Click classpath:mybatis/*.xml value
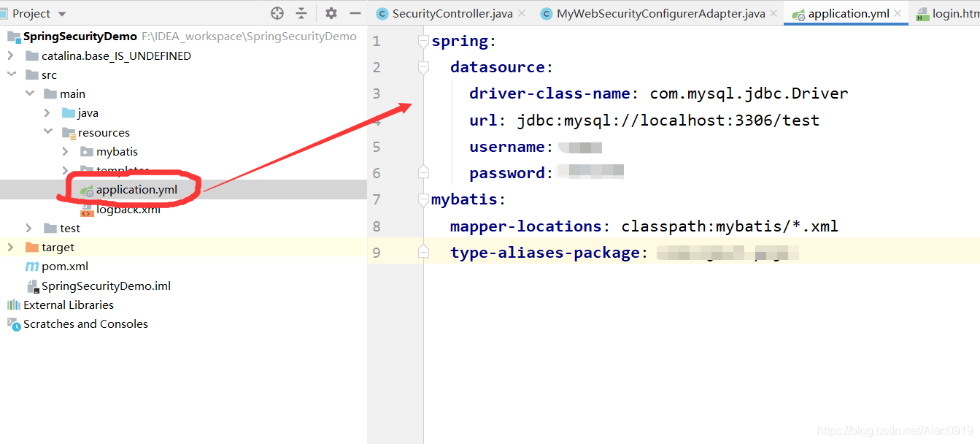 pyautogui.click(x=730, y=226)
